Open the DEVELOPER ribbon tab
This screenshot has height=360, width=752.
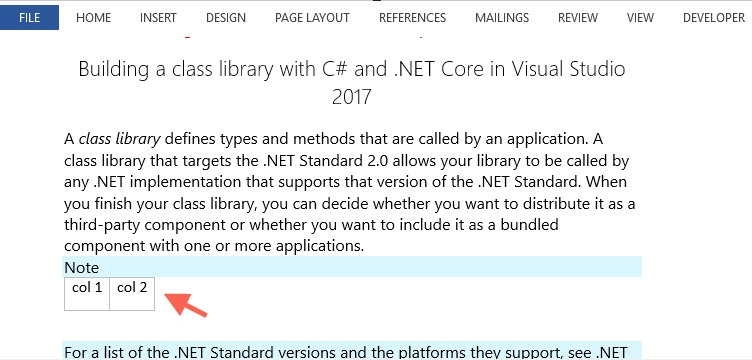pos(714,18)
